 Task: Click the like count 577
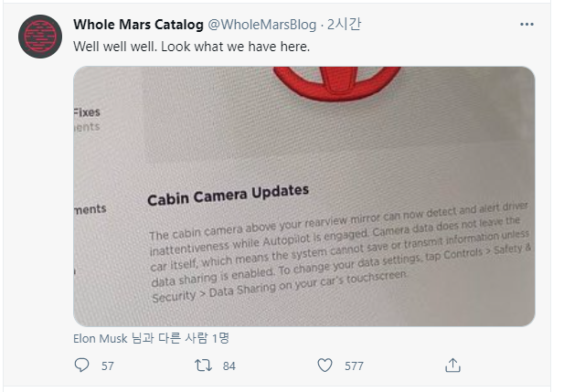[354, 366]
